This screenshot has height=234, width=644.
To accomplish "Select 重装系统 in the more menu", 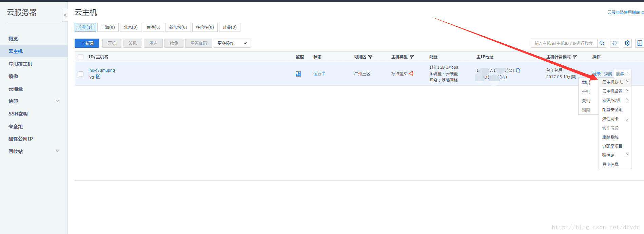I will 610,137.
